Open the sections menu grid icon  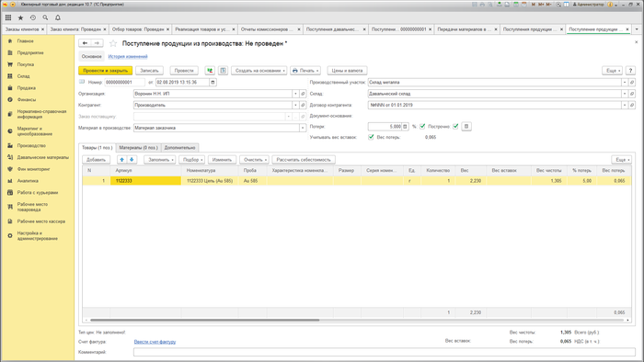pyautogui.click(x=8, y=17)
